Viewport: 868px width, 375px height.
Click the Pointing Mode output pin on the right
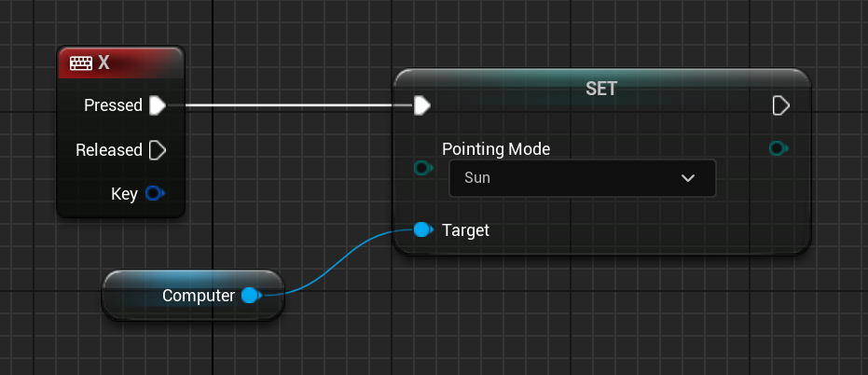coord(778,148)
